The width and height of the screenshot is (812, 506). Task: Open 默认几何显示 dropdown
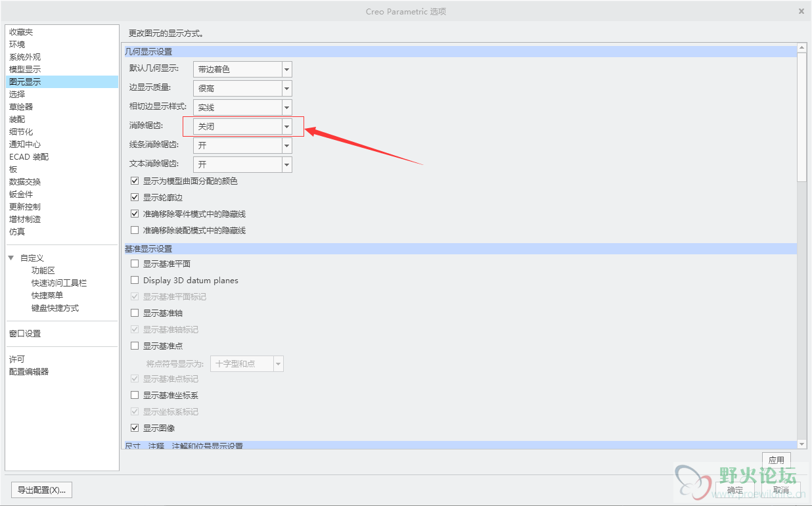pyautogui.click(x=242, y=69)
